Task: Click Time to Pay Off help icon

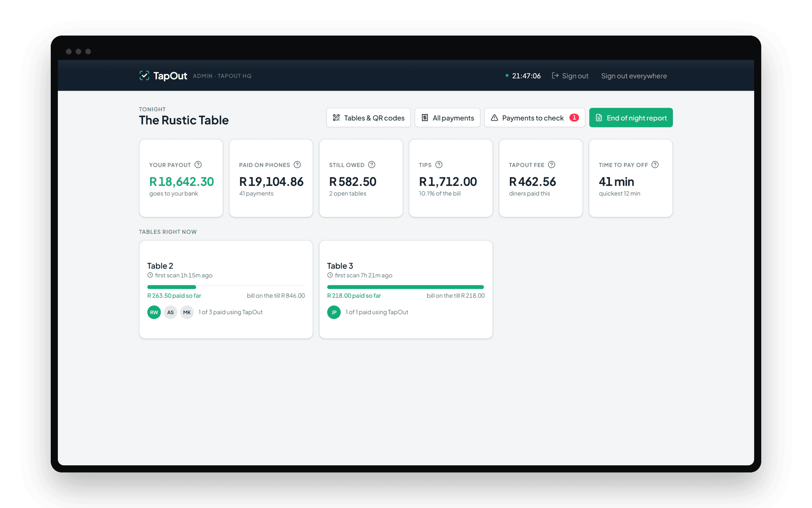Action: [x=655, y=165]
